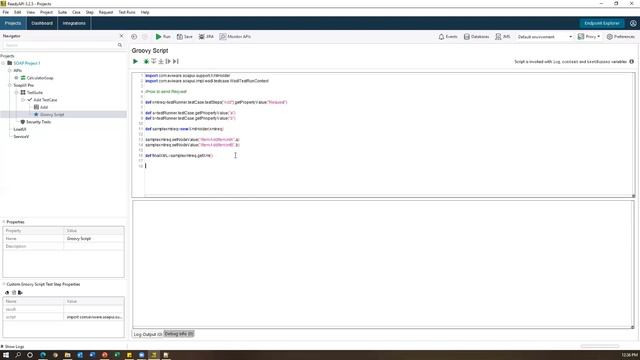This screenshot has height=360, width=640.
Task: Switch to the Log Output tab
Action: [148, 334]
